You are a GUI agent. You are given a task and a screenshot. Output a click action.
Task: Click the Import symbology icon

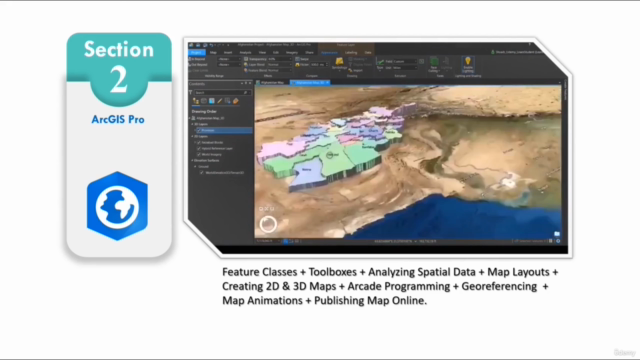point(351,70)
